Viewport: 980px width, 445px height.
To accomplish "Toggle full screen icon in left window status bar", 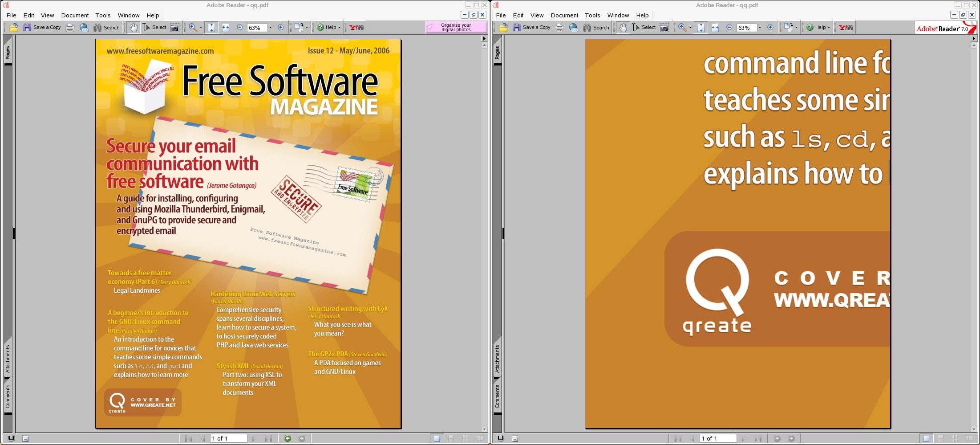I will (x=11, y=438).
